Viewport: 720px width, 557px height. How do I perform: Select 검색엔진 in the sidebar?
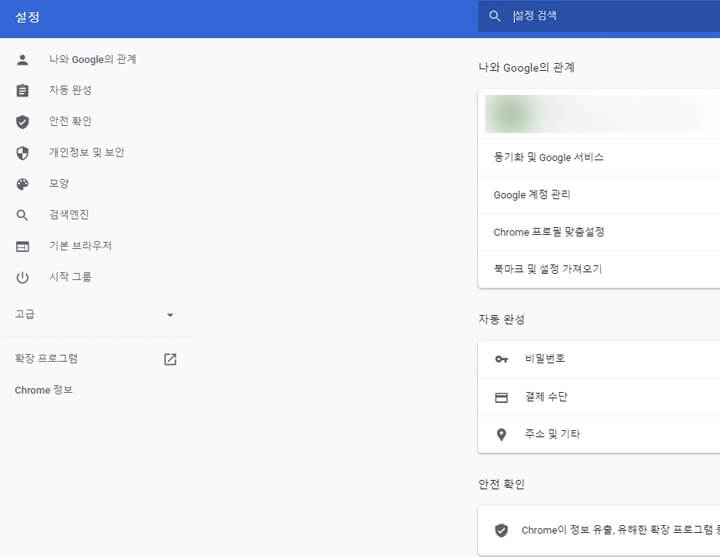(x=69, y=214)
